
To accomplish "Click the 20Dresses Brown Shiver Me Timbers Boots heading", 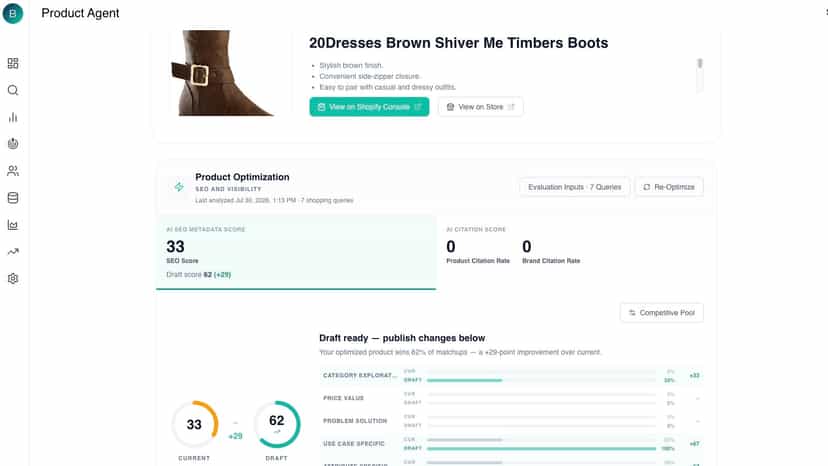I will (x=458, y=43).
